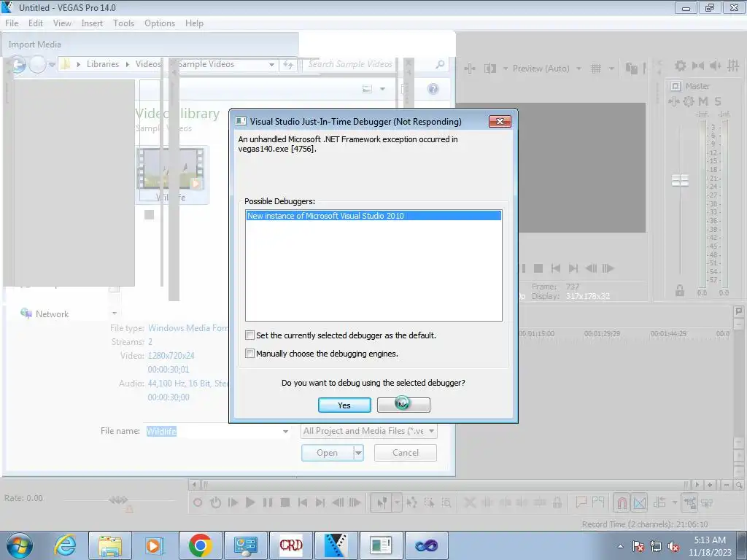Expand the address bar path dropdown
This screenshot has width=747, height=560.
271,64
